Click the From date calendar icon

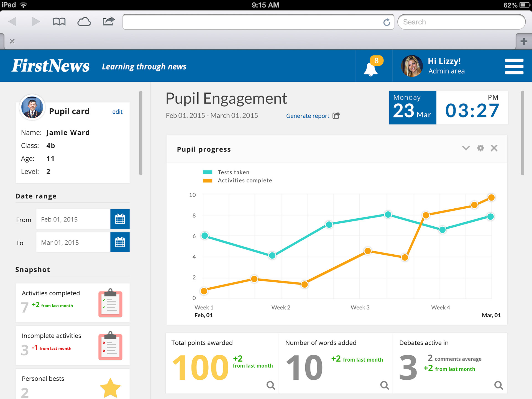click(120, 219)
